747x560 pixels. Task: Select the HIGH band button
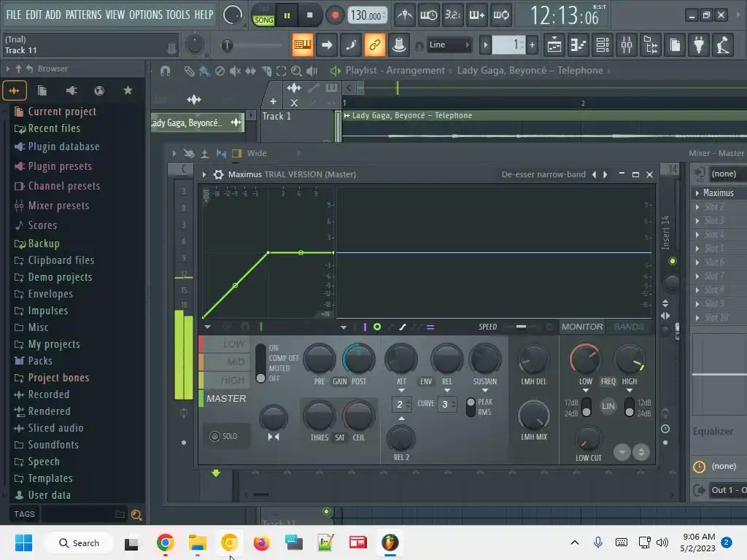tap(225, 380)
